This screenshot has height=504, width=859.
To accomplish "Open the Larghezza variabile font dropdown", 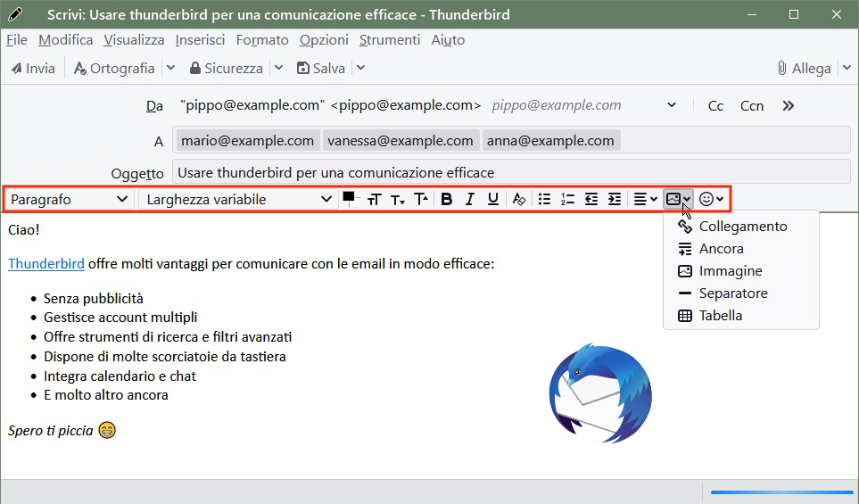I will (238, 200).
